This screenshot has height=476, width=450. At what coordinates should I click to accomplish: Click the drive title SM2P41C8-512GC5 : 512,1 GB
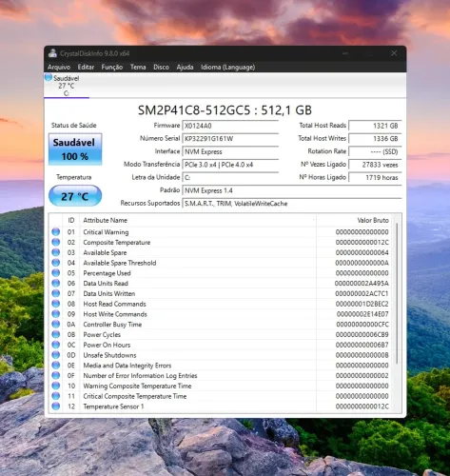point(225,110)
